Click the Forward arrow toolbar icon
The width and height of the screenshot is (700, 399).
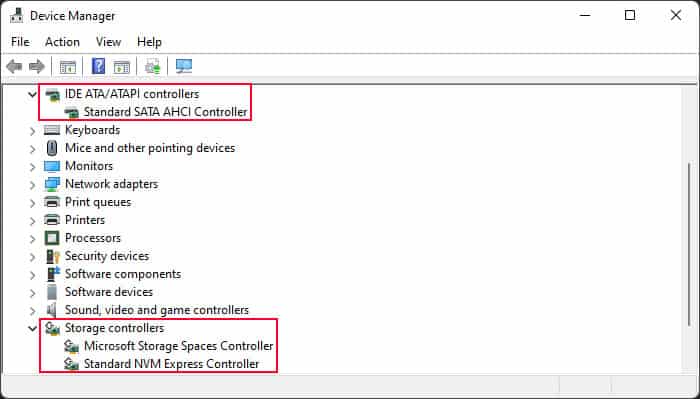(x=37, y=67)
